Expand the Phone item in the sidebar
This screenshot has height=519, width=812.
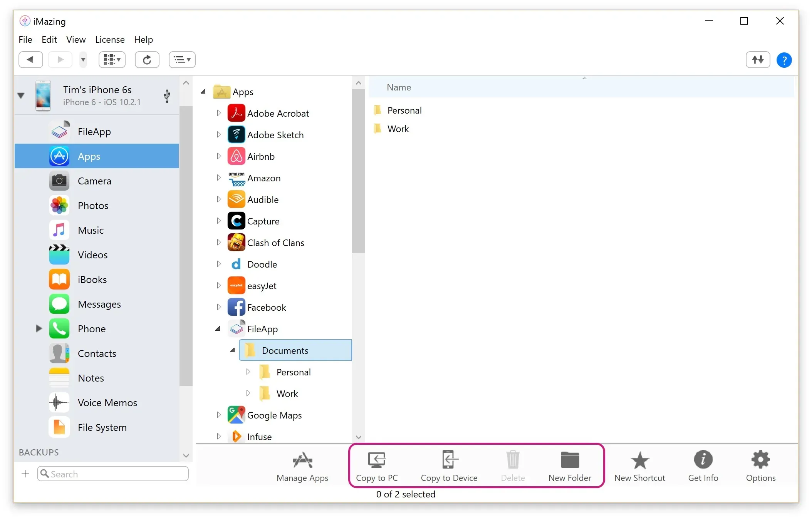click(x=38, y=329)
